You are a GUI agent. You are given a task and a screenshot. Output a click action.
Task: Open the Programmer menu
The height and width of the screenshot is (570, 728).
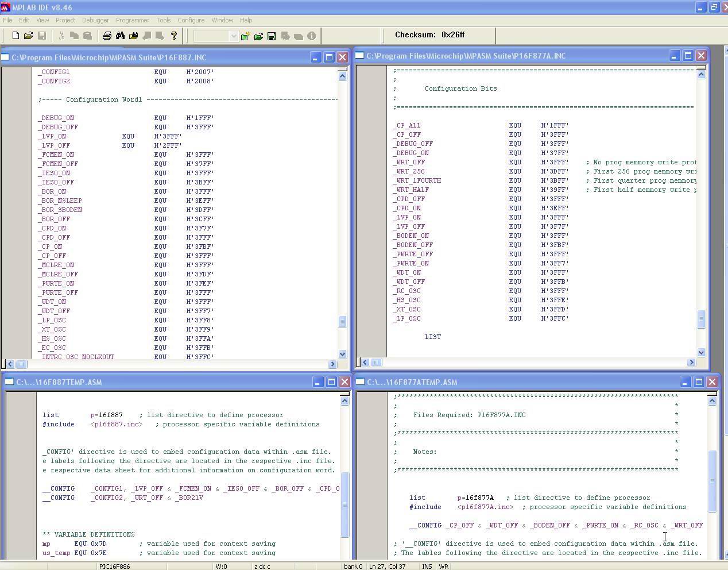point(133,20)
